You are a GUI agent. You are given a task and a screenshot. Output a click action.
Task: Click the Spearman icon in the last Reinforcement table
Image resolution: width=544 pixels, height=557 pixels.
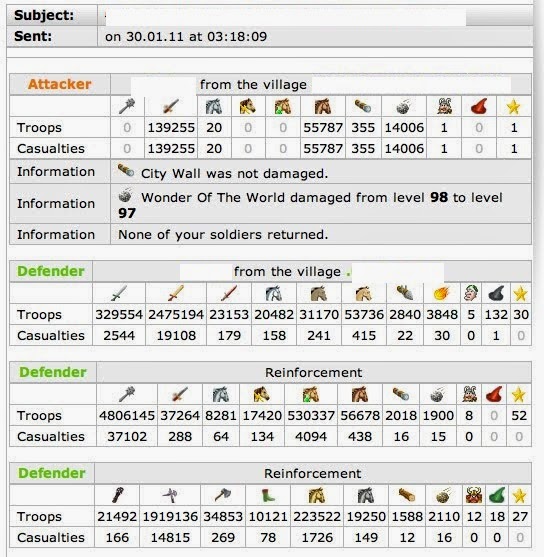click(170, 495)
